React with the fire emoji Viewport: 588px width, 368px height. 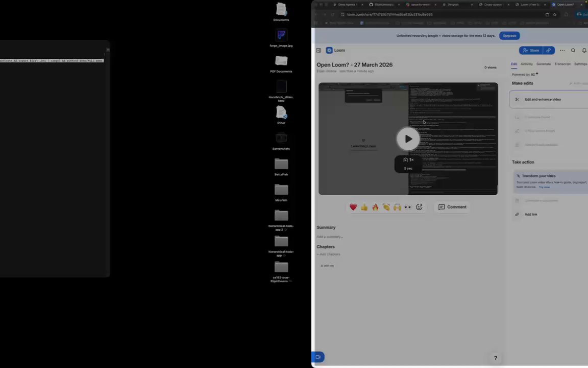375,207
